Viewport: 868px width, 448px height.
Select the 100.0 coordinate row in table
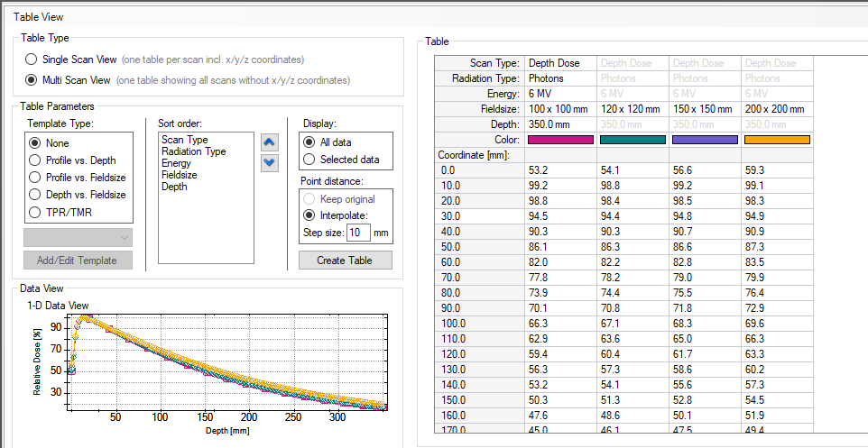(x=479, y=323)
